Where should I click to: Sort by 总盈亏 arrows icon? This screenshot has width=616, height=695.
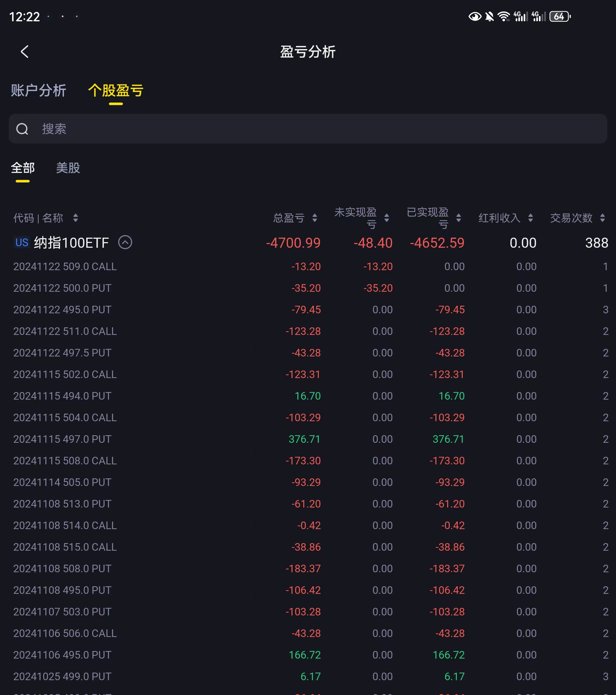(315, 218)
